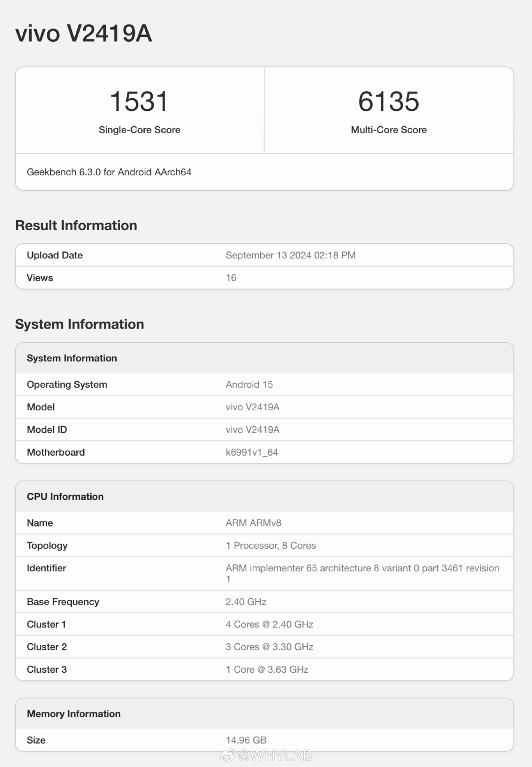
Task: Select the single-core score 1531
Action: pos(139,101)
